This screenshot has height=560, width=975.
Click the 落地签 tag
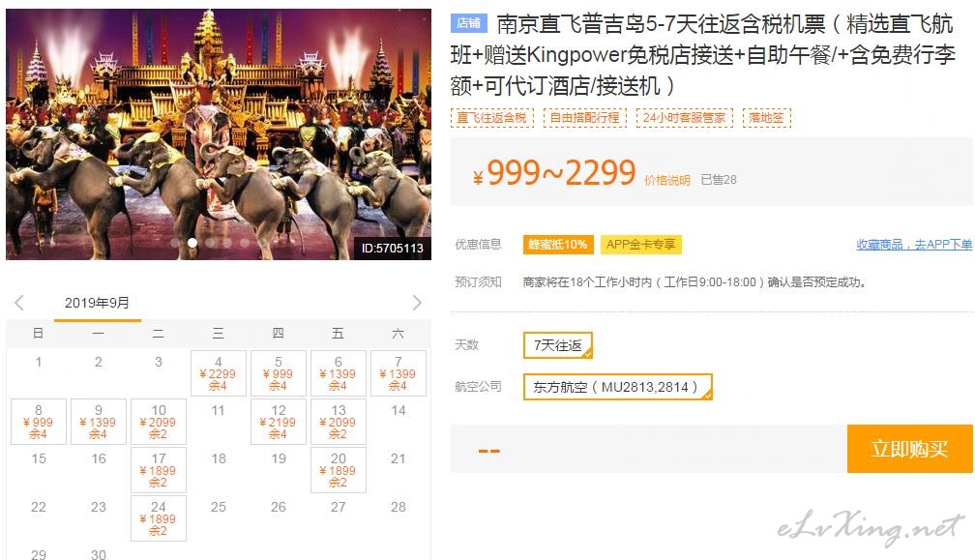[x=767, y=117]
